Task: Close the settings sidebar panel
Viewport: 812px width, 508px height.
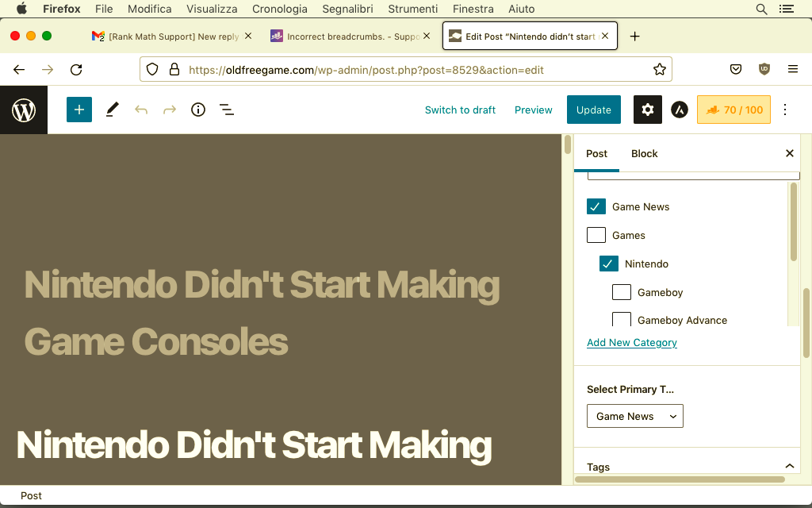Action: point(790,153)
